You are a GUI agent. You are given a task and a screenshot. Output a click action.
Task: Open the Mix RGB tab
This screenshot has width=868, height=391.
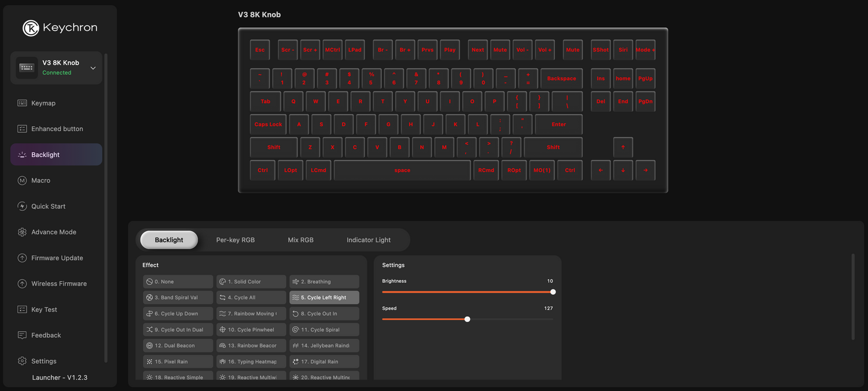point(300,240)
